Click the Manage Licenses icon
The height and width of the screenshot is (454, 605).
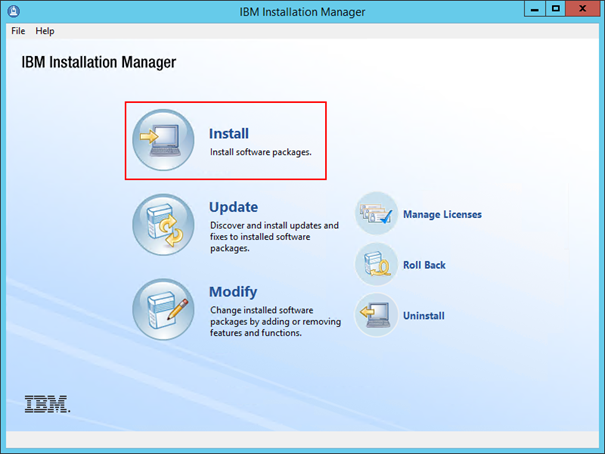pos(376,214)
